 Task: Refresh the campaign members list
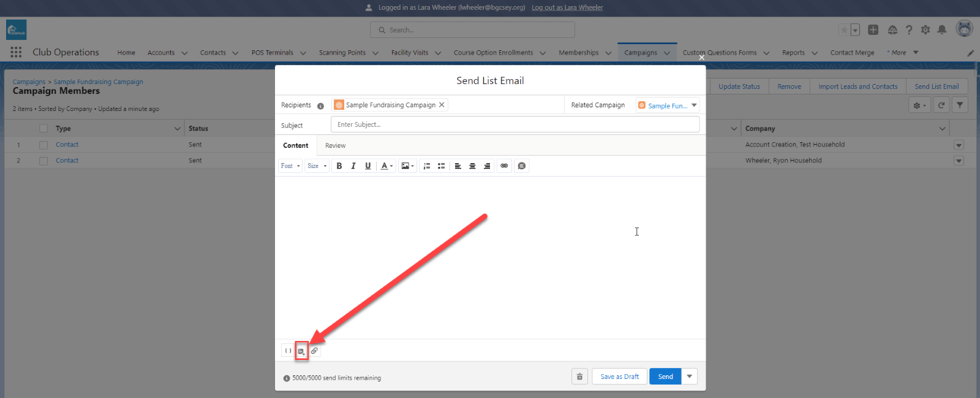pyautogui.click(x=941, y=105)
